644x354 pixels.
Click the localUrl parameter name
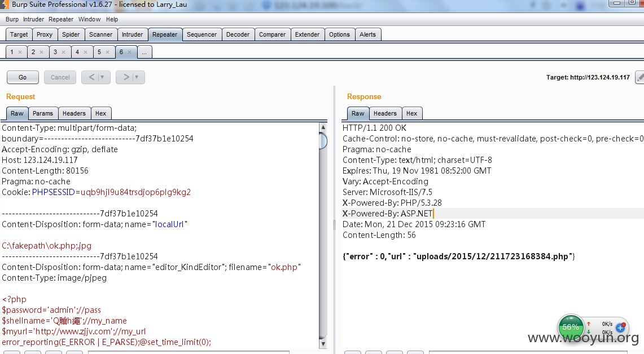point(169,224)
